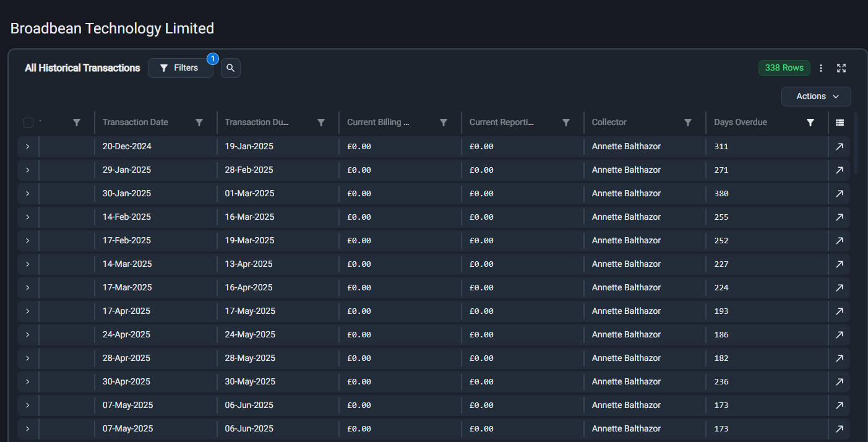
Task: Expand the 20-Dec-2024 row
Action: pos(27,147)
